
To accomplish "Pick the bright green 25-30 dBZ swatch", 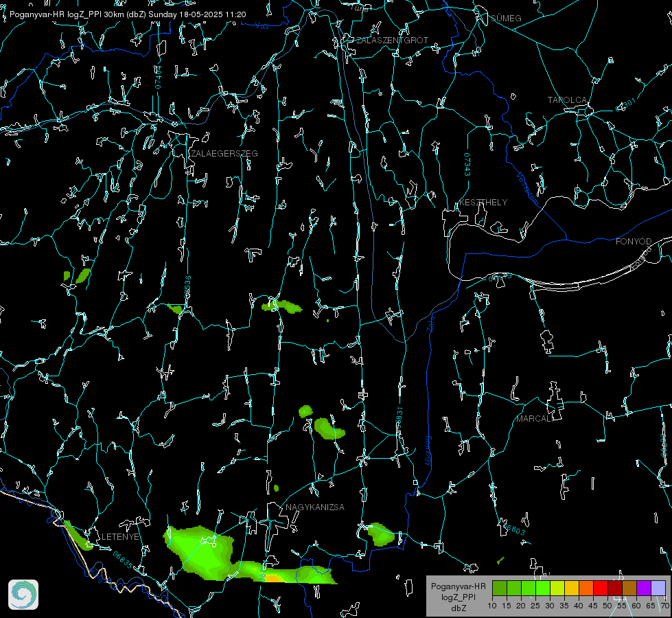I will [542, 588].
